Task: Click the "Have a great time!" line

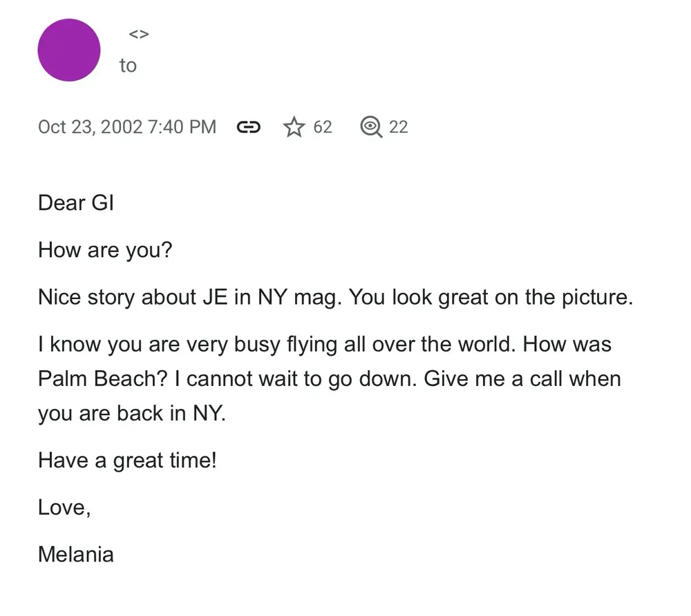Action: click(x=127, y=461)
